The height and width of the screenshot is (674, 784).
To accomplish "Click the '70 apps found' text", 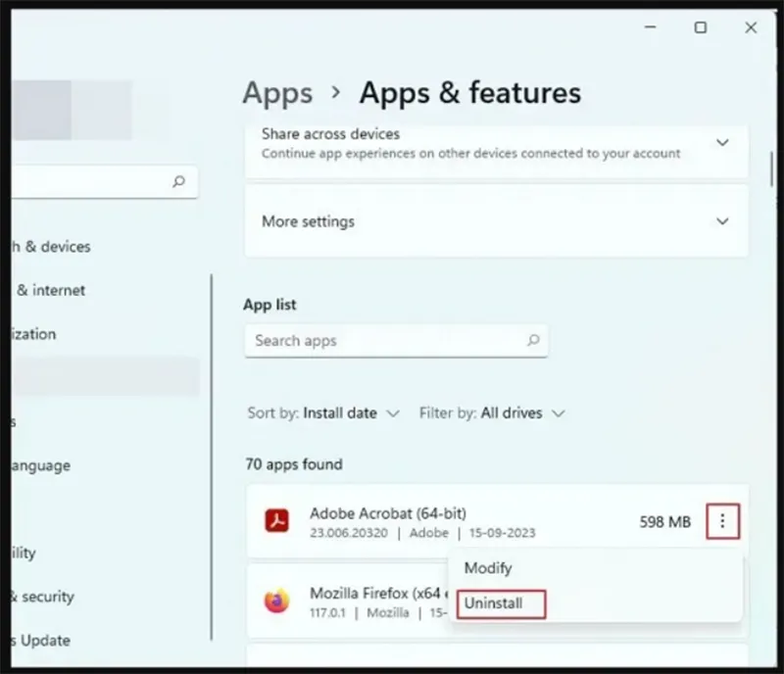I will click(x=294, y=464).
